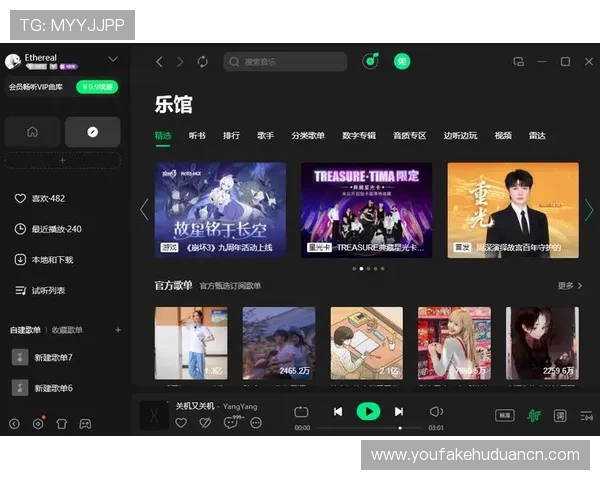Open the 崩坏3 九周年 banner
This screenshot has height=480, width=600.
click(220, 210)
